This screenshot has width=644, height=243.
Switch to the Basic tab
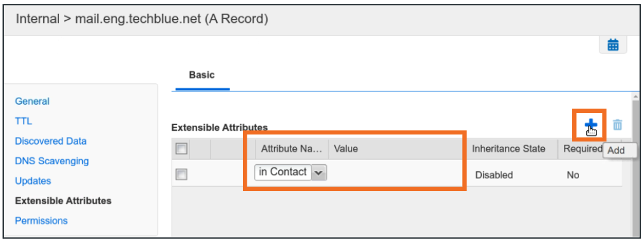pos(202,75)
